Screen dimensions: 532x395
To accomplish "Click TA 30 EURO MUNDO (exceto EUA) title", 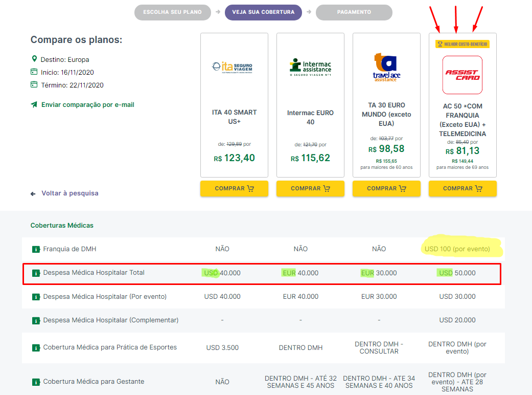I will 386,114.
